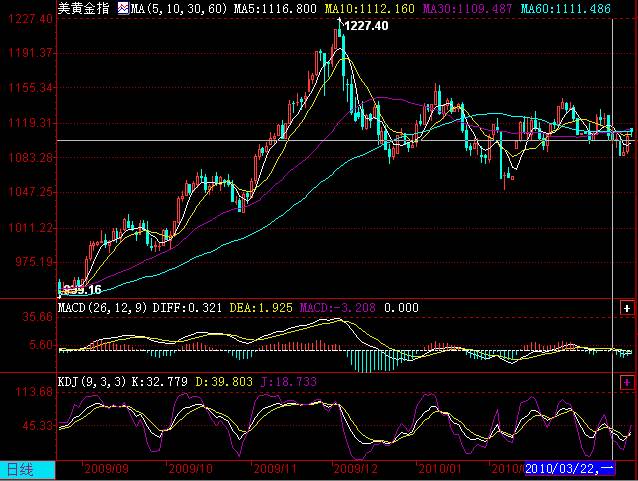Click the KDJ(9,3,3) indicator label
Image resolution: width=638 pixels, height=481 pixels.
click(x=92, y=382)
